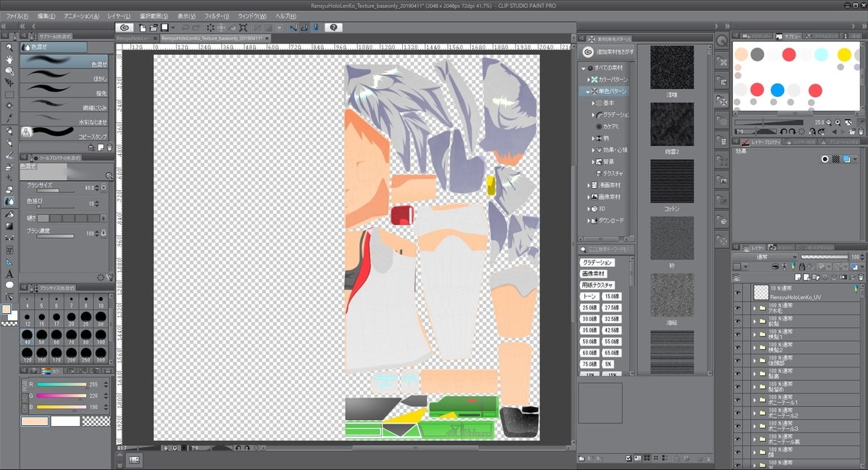868x470 pixels.
Task: Expand ダウンロード material folder
Action: pos(588,221)
